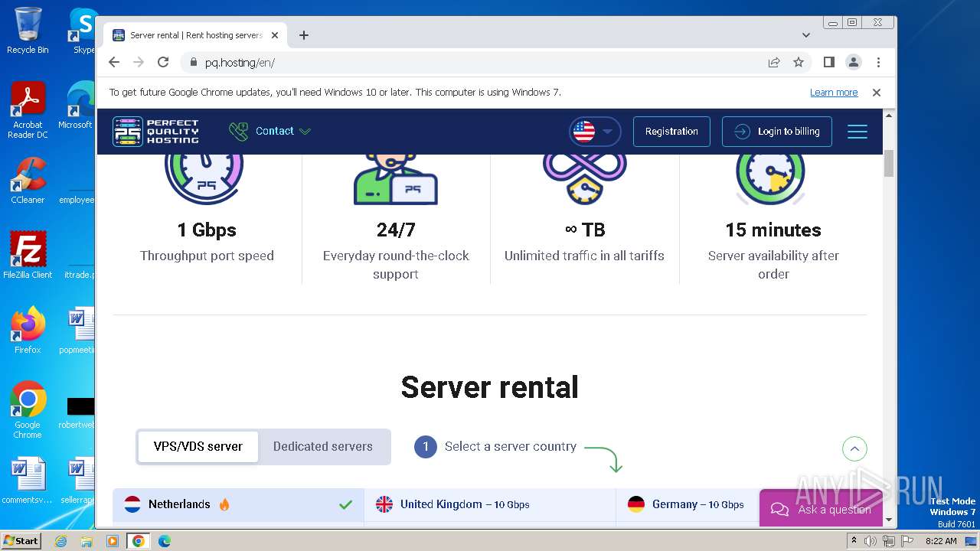Bookmark this page with star icon
Screen dimensions: 980x551
click(799, 62)
